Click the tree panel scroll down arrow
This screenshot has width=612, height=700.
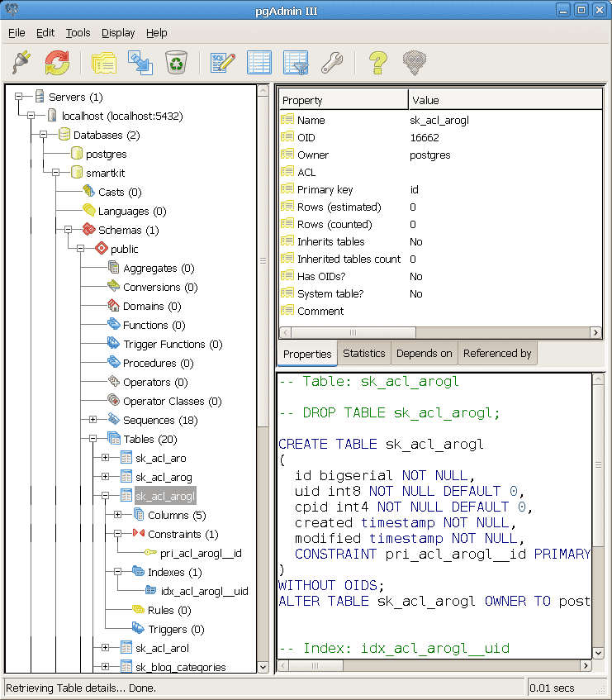point(263,667)
